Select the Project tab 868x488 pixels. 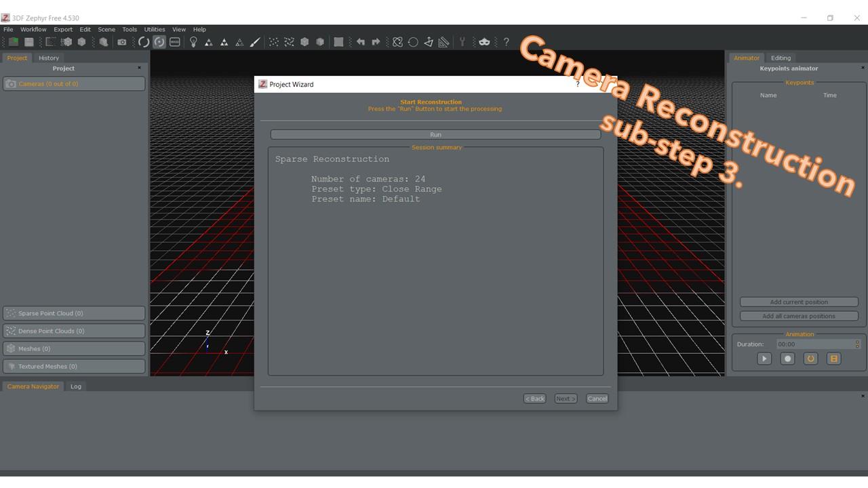coord(18,58)
